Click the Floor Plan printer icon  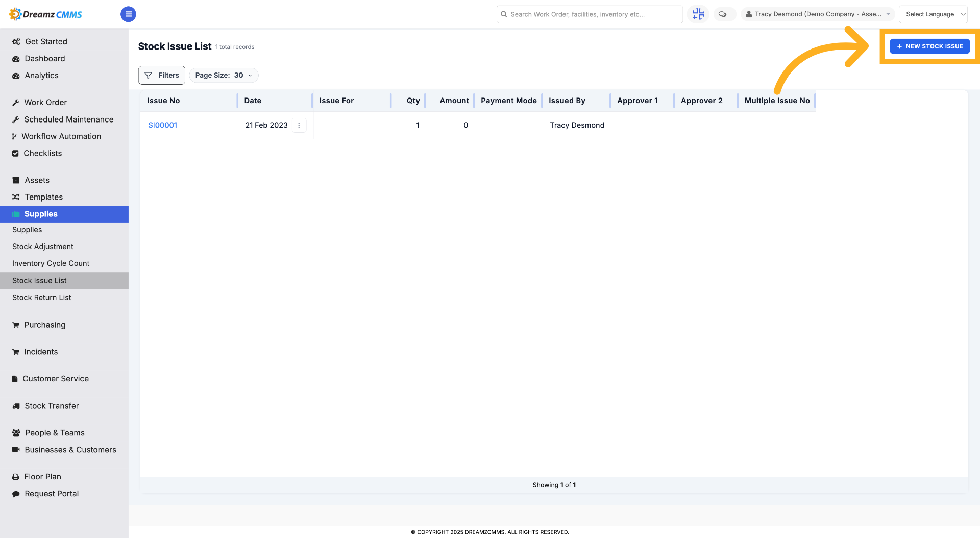(x=16, y=477)
